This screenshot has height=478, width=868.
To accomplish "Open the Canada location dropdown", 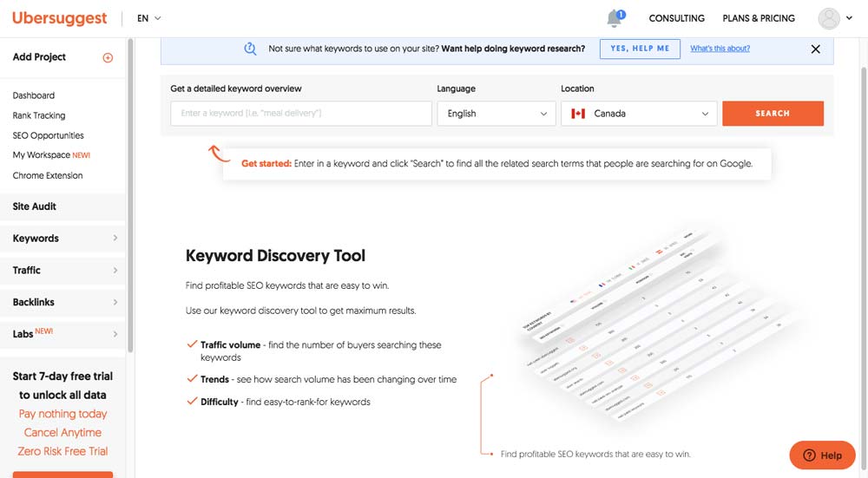I will point(639,114).
